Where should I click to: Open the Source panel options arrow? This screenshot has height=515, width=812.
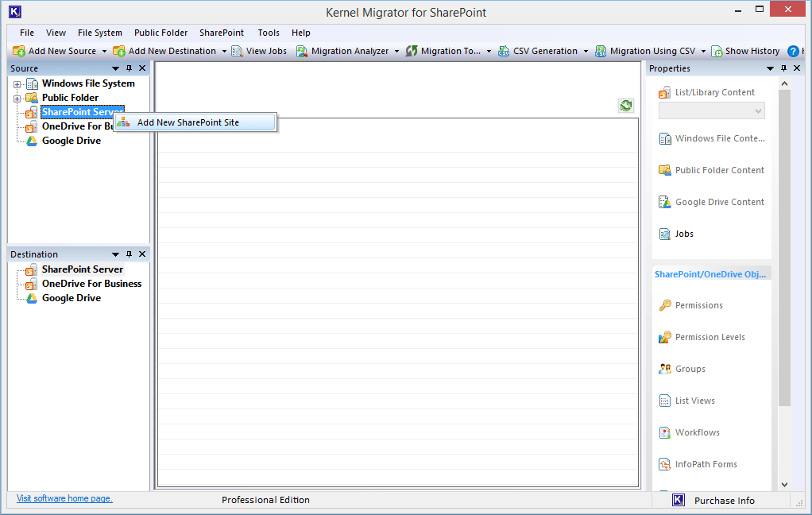[x=115, y=68]
